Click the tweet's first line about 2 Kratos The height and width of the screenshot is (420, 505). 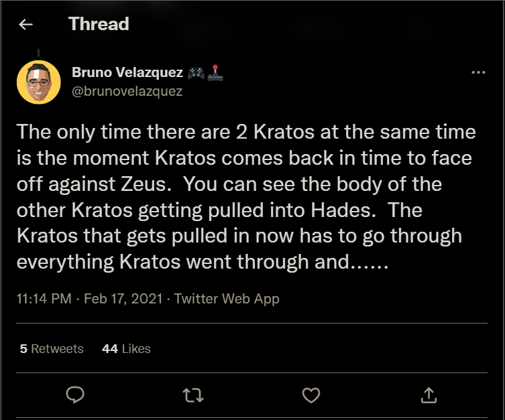(245, 132)
